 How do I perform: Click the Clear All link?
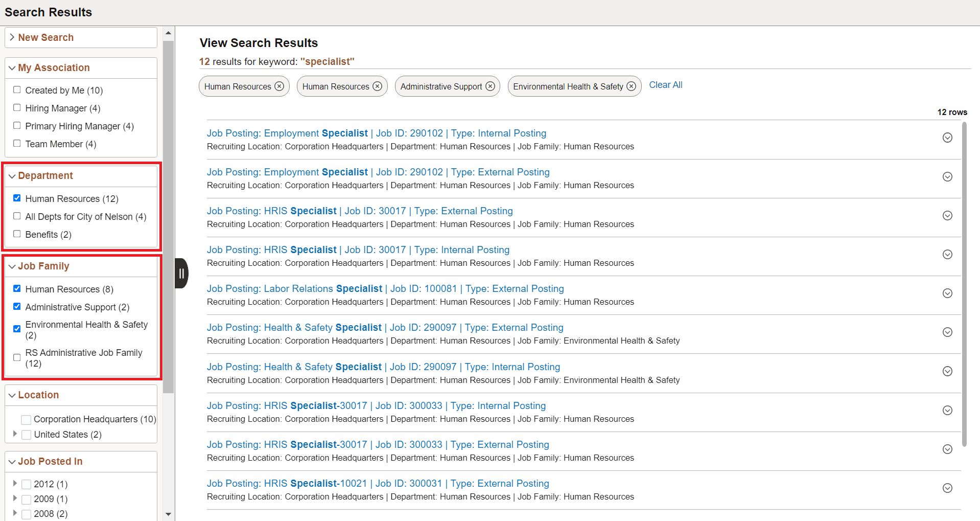(665, 85)
